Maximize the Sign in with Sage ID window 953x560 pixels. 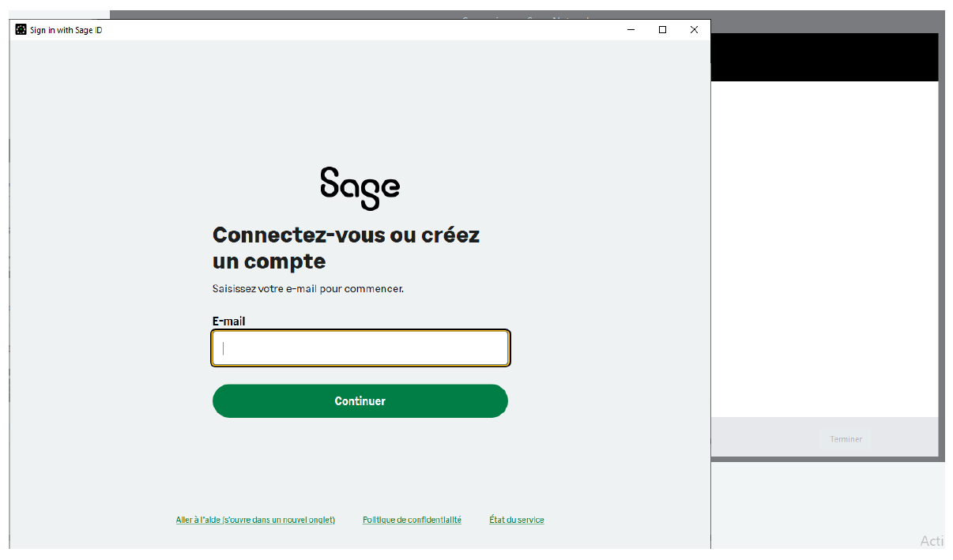tap(662, 30)
